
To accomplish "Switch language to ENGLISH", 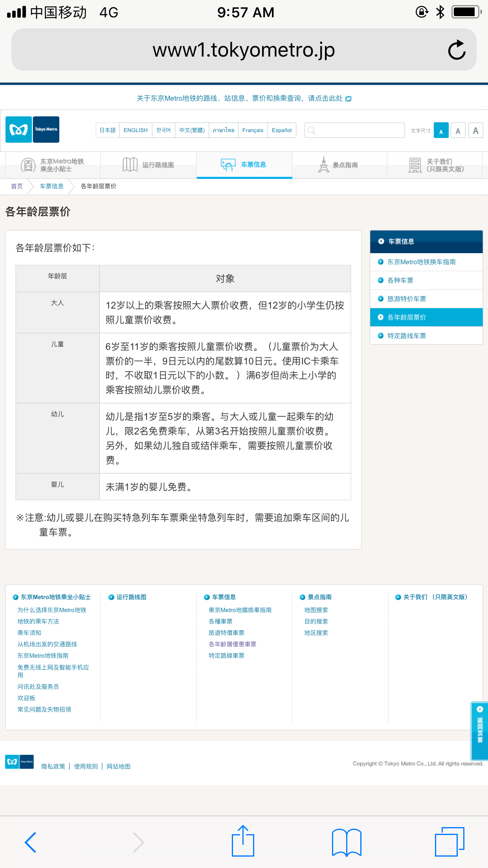I will [x=136, y=130].
